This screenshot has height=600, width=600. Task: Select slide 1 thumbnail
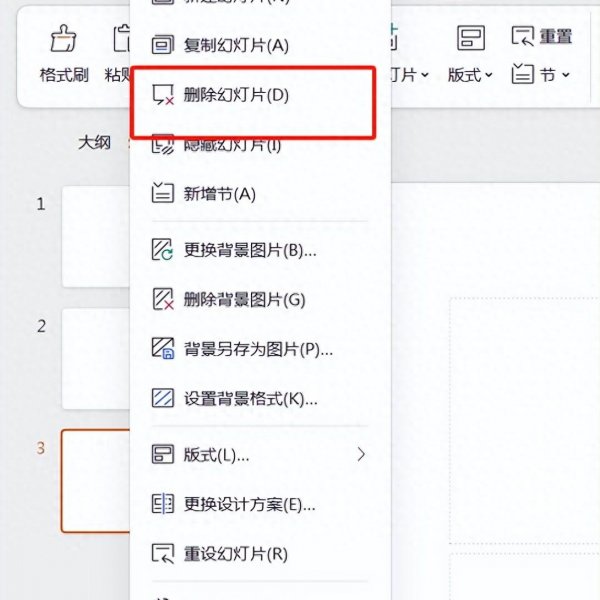[x=96, y=236]
